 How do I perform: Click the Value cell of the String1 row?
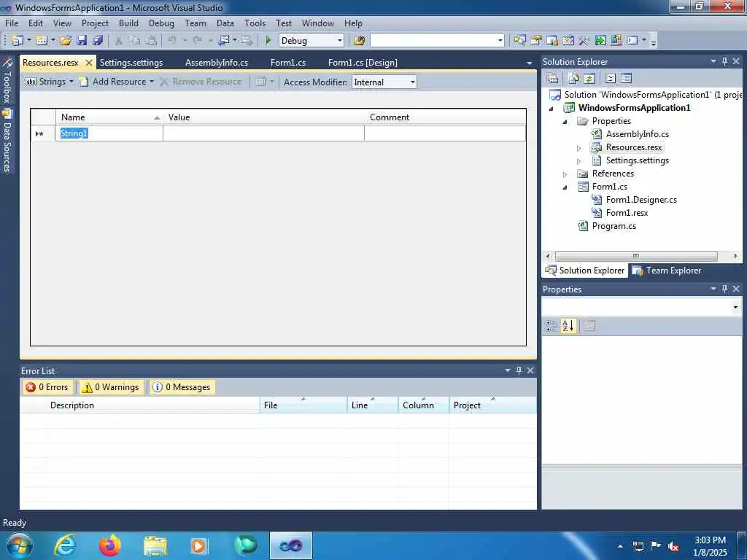click(x=263, y=133)
